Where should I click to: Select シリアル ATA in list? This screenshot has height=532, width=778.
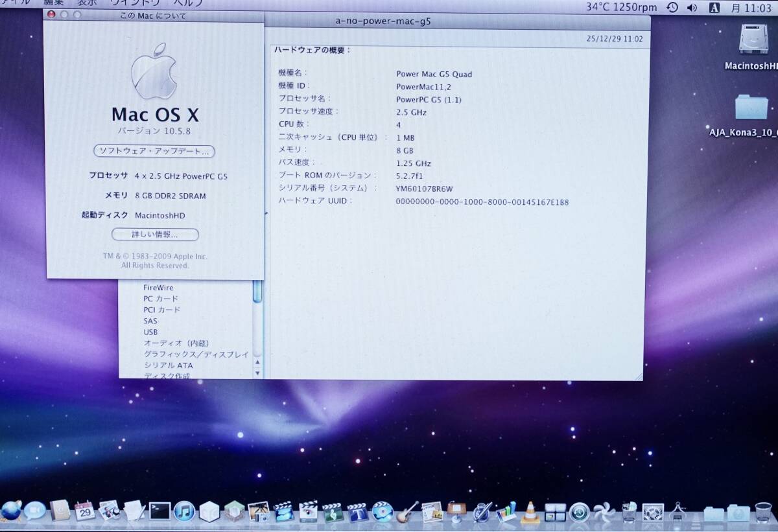168,365
